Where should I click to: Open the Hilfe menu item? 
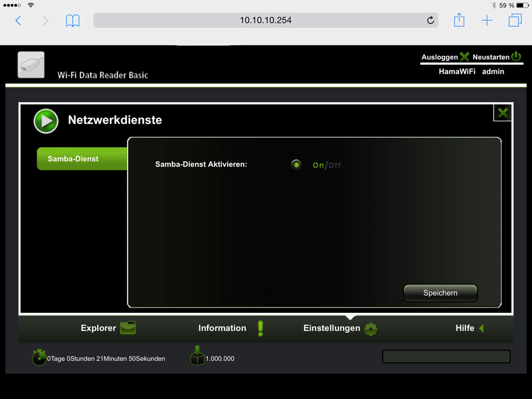465,328
